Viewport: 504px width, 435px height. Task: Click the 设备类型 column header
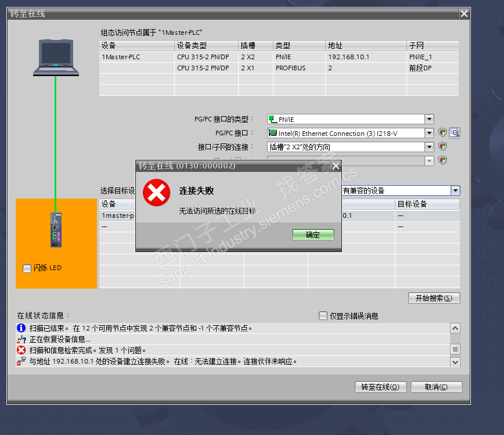[x=206, y=45]
